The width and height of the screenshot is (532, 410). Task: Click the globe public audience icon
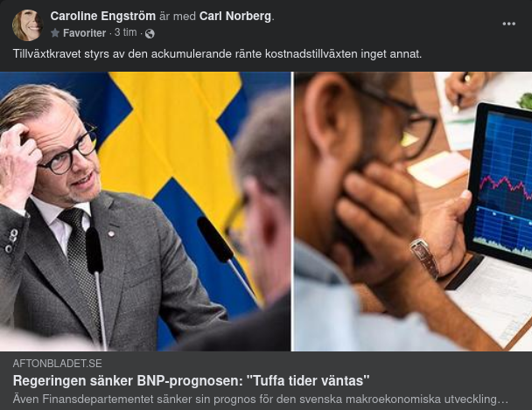coord(150,33)
